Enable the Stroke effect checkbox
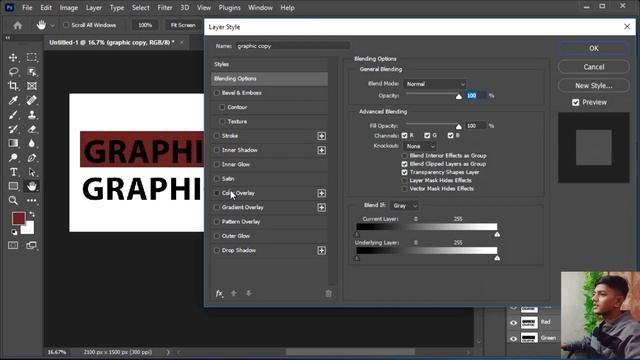640x360 pixels. 217,136
